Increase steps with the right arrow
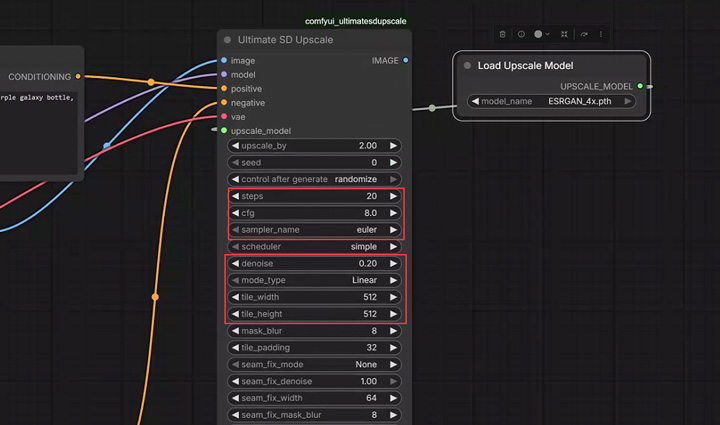The width and height of the screenshot is (720, 425). 394,196
